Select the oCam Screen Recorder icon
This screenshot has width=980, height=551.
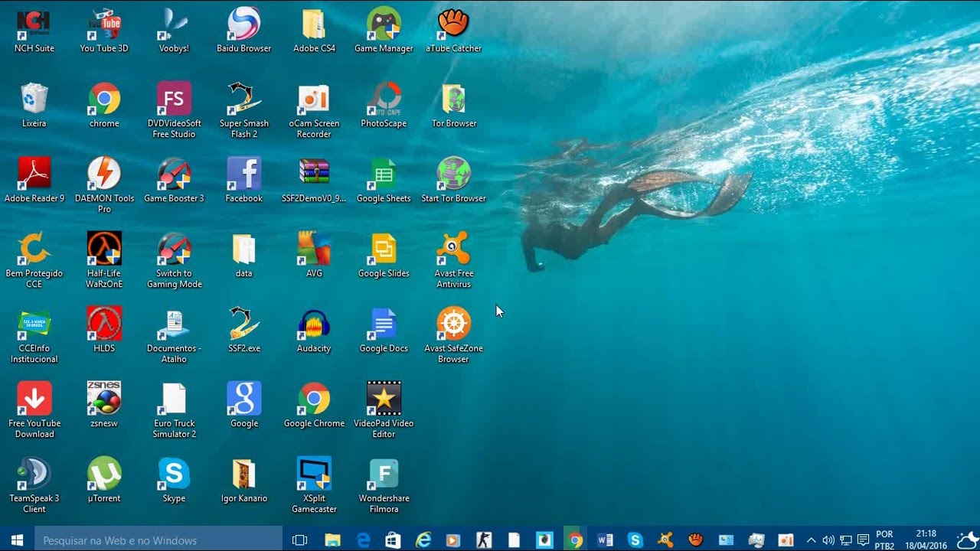coord(314,111)
